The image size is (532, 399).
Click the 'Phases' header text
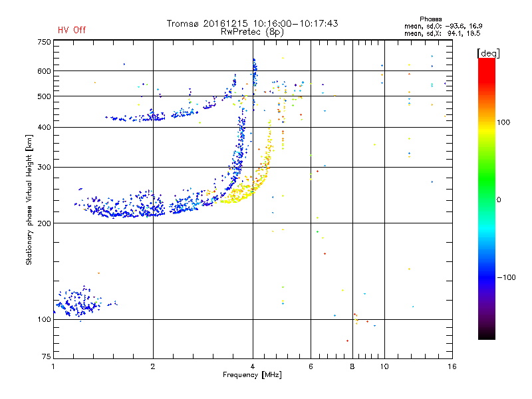[430, 19]
